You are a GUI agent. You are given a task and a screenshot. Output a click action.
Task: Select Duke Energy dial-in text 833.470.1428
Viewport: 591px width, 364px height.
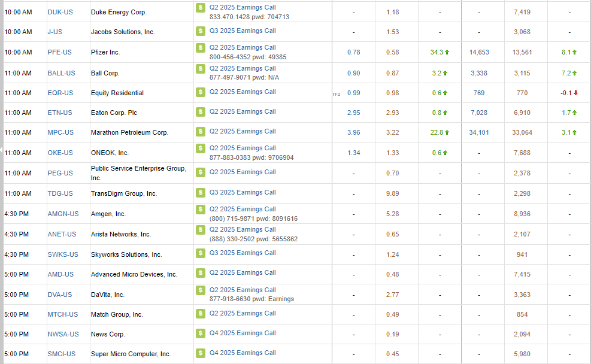pyautogui.click(x=229, y=17)
